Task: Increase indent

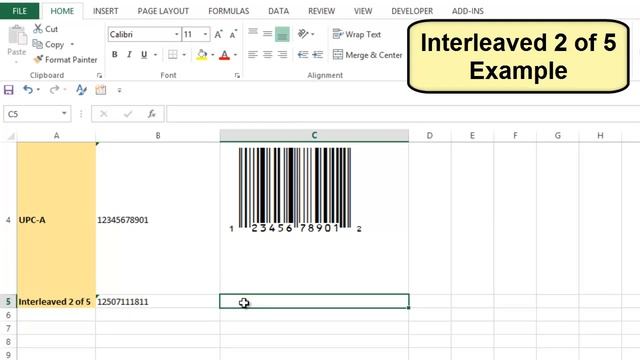Action: [x=318, y=54]
